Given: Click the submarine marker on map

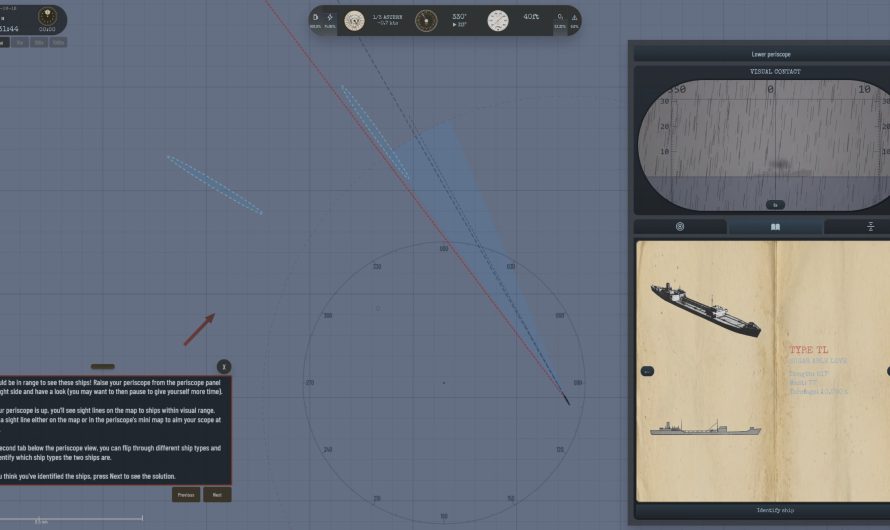Looking at the screenshot, I should 566,398.
